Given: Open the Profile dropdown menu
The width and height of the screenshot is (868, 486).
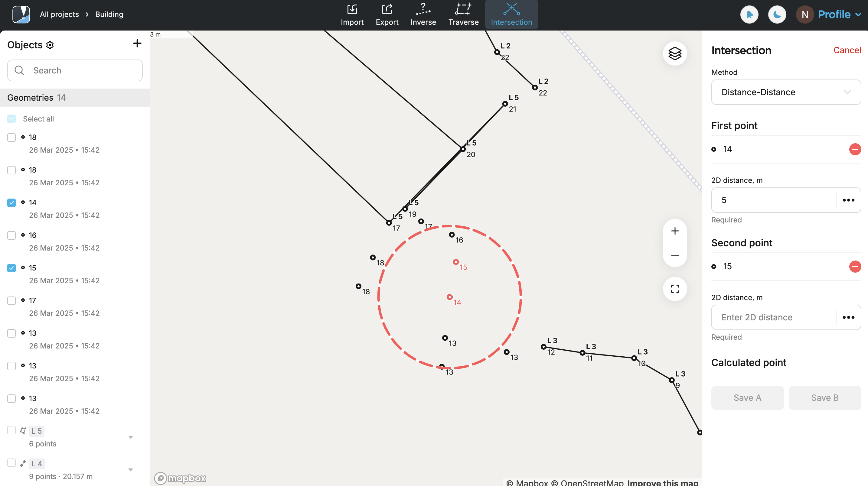Looking at the screenshot, I should tap(839, 15).
